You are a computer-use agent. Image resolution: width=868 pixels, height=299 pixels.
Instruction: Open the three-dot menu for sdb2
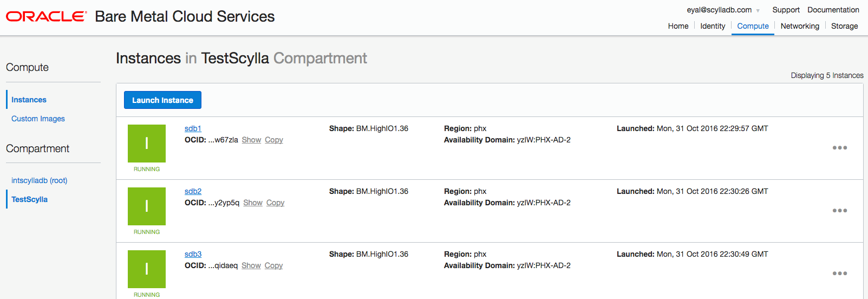tap(840, 211)
